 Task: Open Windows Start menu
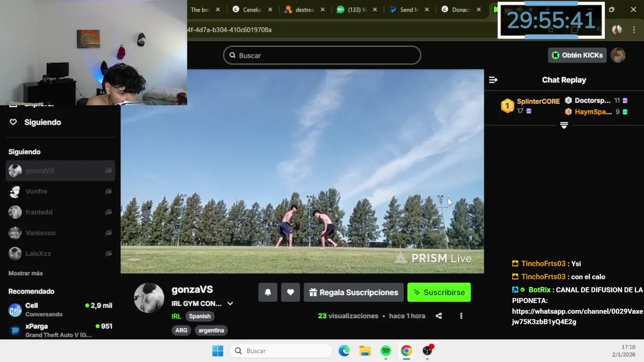(x=217, y=351)
